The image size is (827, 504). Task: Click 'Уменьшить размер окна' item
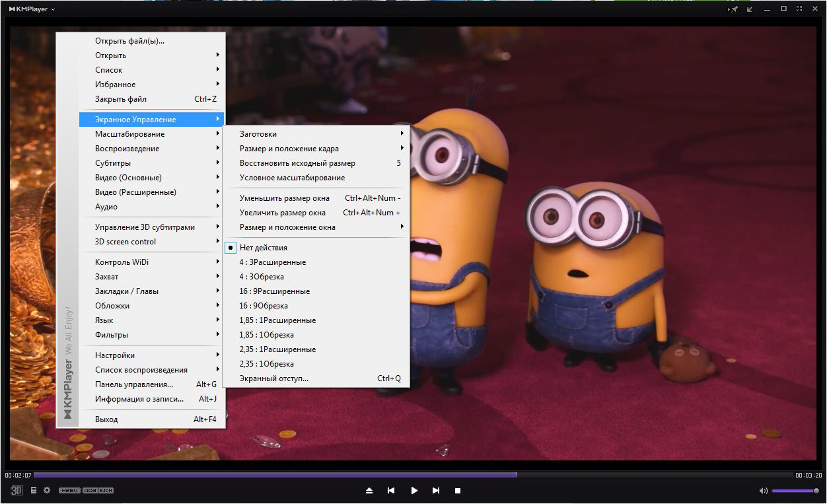click(x=316, y=198)
